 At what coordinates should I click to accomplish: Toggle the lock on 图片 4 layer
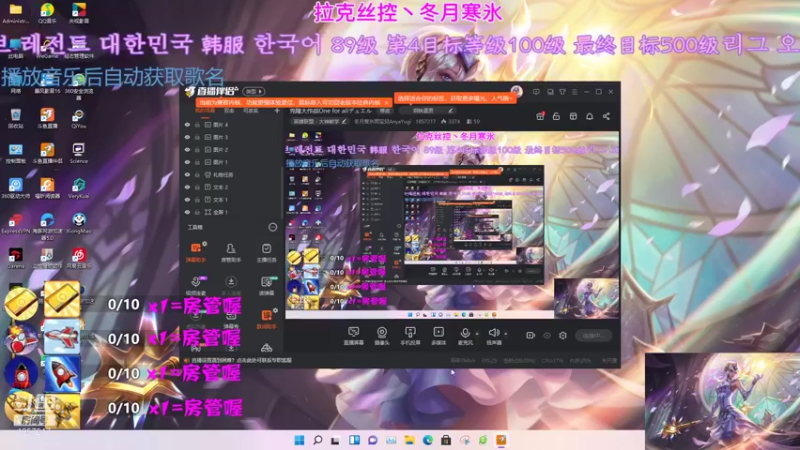(x=197, y=124)
